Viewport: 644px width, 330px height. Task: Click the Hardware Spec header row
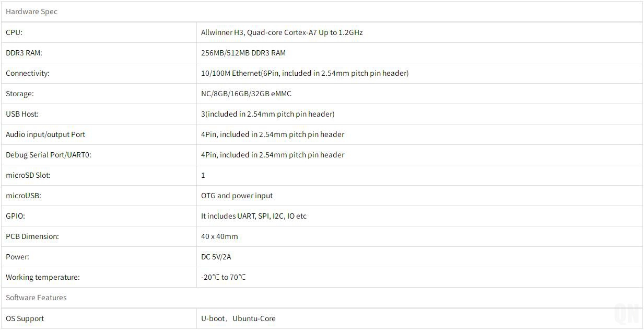(31, 12)
